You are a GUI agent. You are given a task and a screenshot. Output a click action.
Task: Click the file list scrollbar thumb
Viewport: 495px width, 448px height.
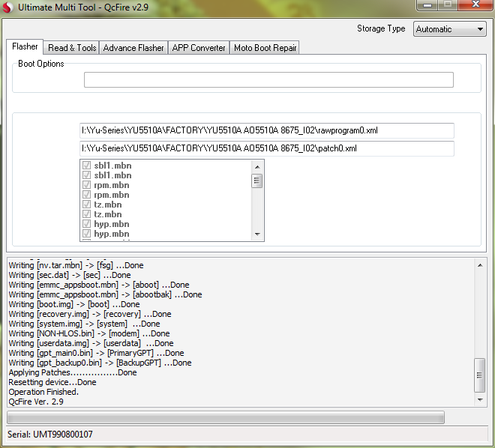(257, 181)
